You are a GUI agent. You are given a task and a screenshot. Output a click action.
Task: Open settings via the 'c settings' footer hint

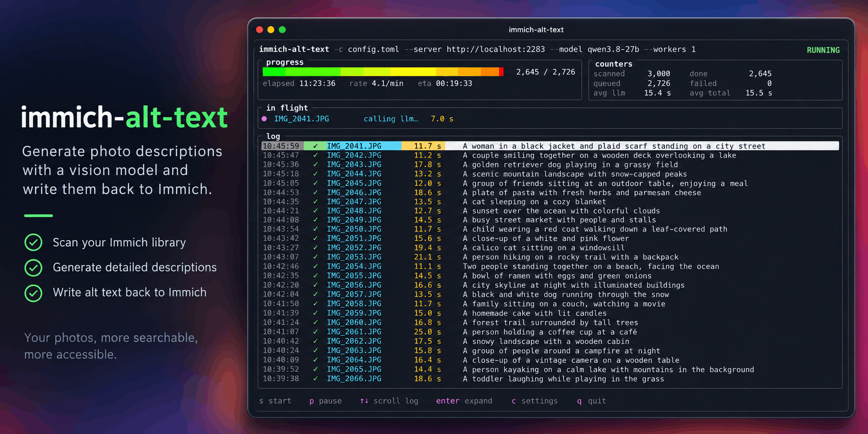(x=534, y=401)
